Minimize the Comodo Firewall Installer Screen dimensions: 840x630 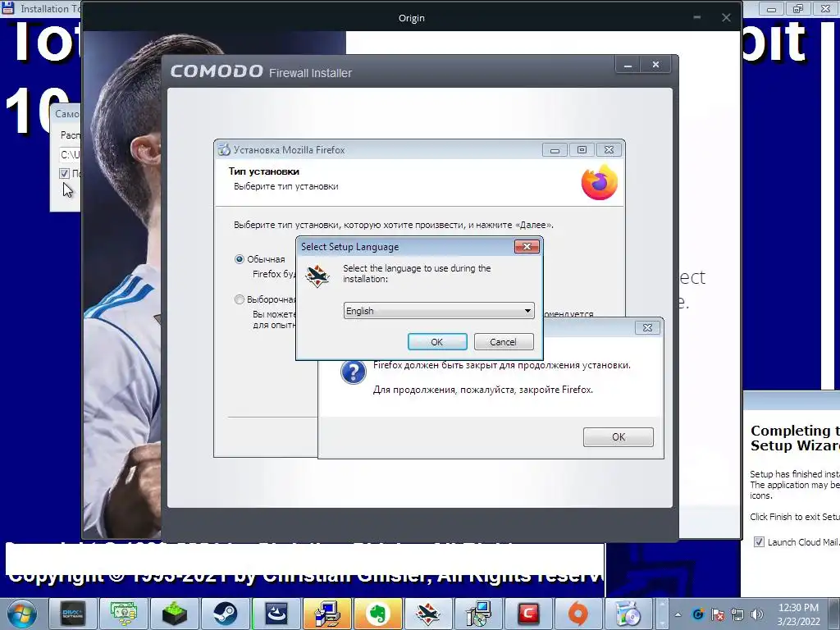coord(628,65)
